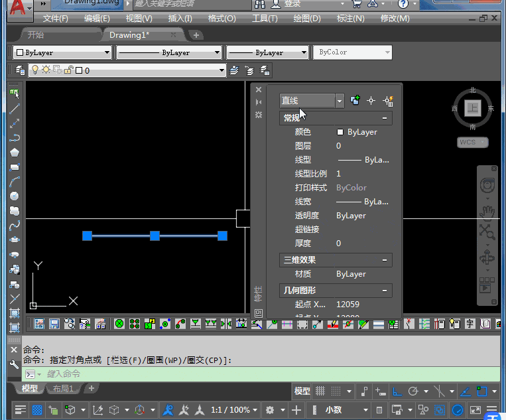
Task: Toggle Ortho mode in status bar
Action: (x=397, y=391)
